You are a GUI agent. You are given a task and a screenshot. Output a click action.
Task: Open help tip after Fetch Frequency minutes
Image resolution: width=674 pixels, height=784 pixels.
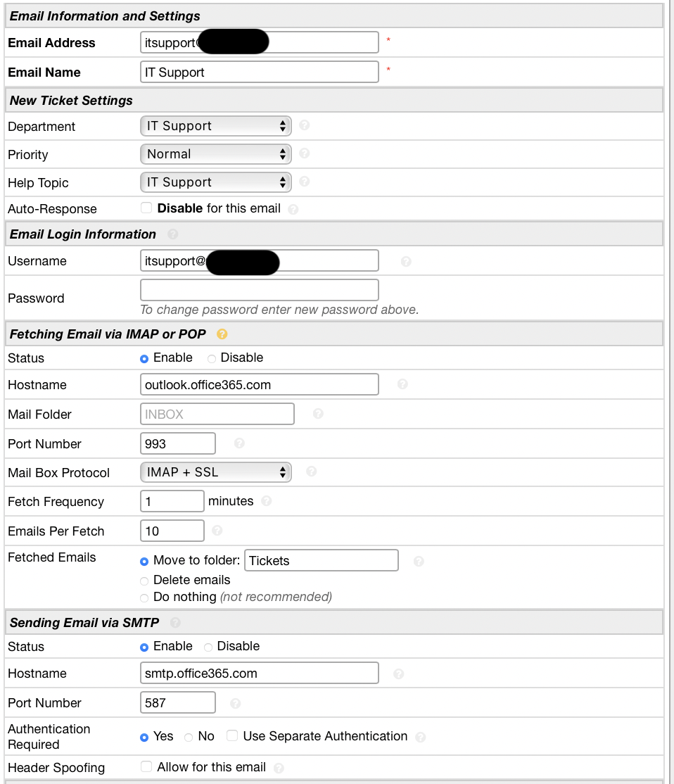click(267, 500)
